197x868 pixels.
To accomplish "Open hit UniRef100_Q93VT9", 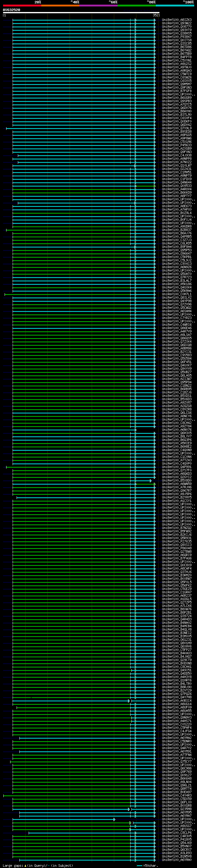I will click(177, 30).
